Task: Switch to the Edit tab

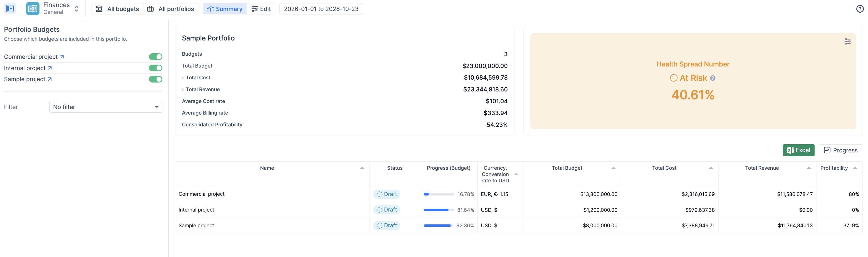Action: pos(261,9)
